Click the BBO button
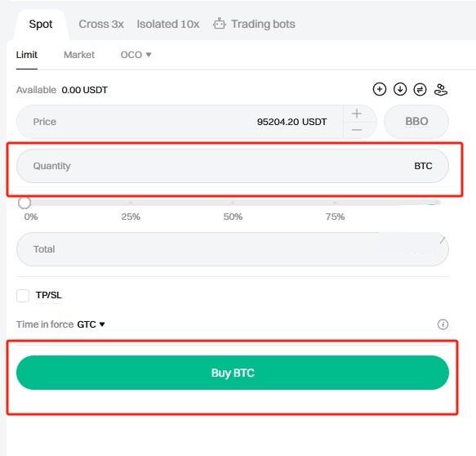 (x=416, y=122)
